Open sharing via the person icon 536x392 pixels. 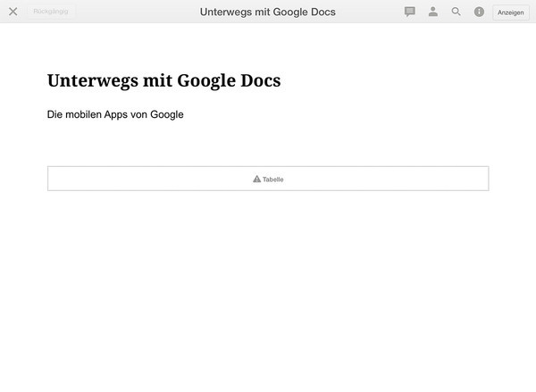point(433,12)
